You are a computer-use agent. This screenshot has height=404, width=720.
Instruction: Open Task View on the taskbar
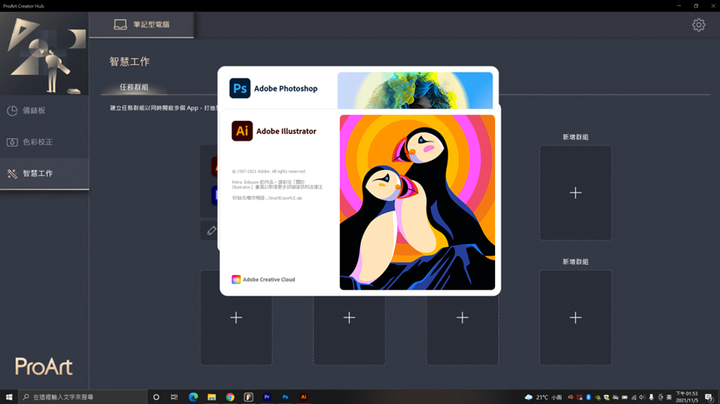click(x=174, y=397)
